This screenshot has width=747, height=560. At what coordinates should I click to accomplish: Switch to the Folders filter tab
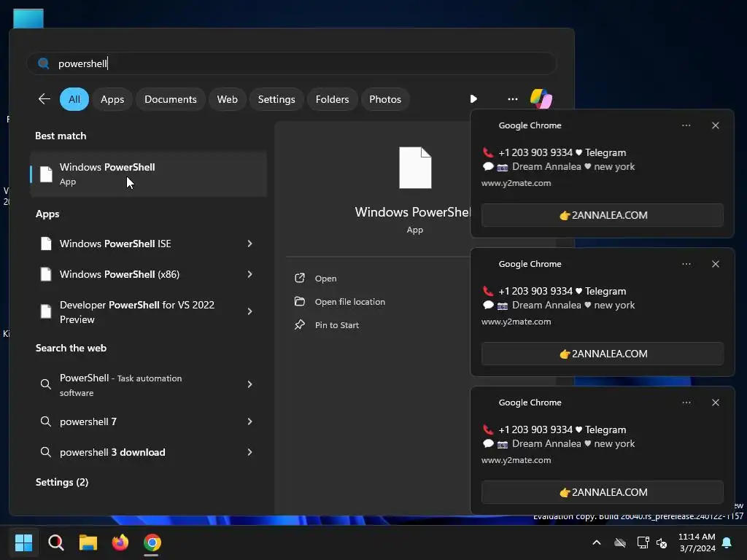pyautogui.click(x=332, y=99)
